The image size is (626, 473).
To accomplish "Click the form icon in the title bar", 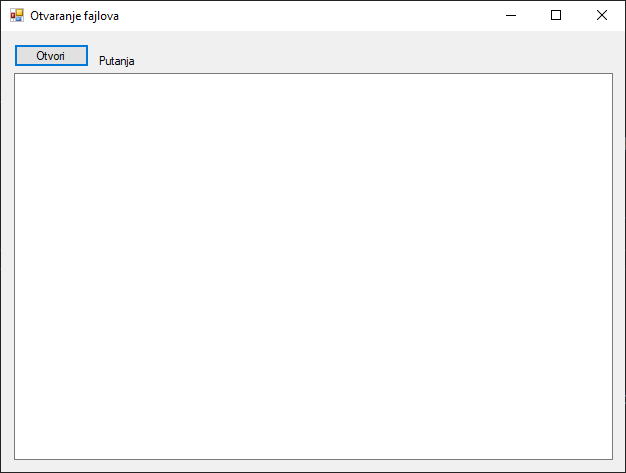I will point(16,16).
